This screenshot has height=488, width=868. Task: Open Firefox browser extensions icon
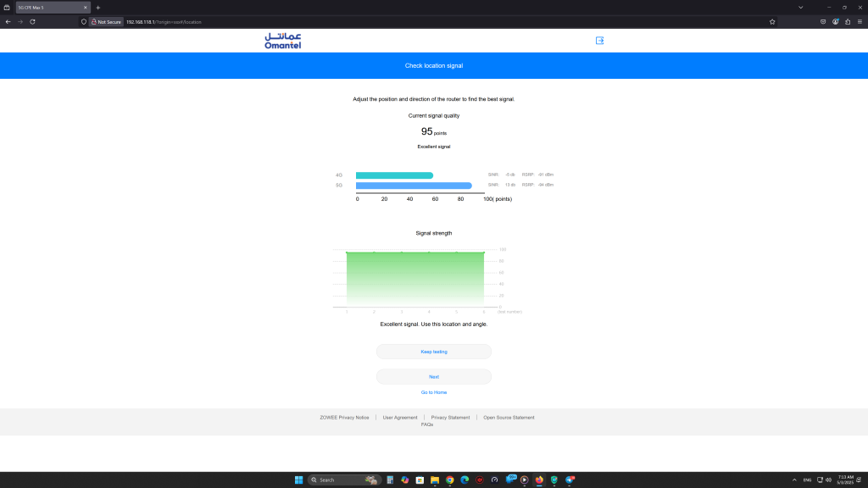(x=847, y=22)
